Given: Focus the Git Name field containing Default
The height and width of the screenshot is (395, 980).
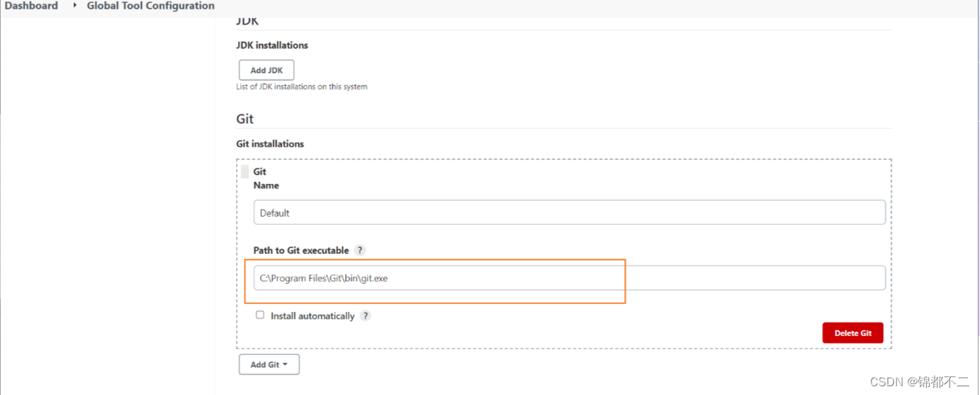Looking at the screenshot, I should point(569,212).
